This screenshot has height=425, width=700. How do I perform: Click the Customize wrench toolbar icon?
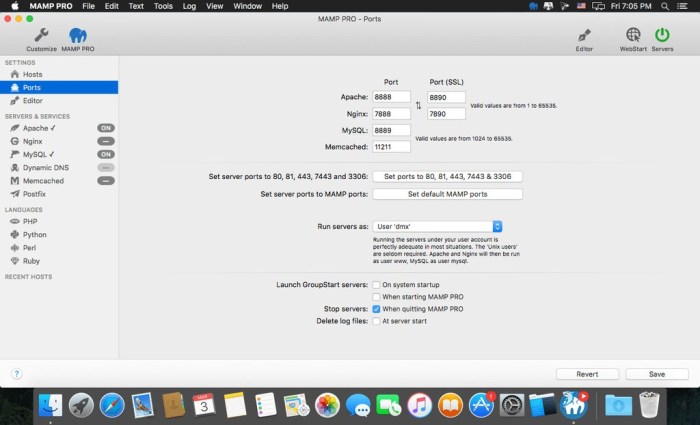tap(41, 36)
